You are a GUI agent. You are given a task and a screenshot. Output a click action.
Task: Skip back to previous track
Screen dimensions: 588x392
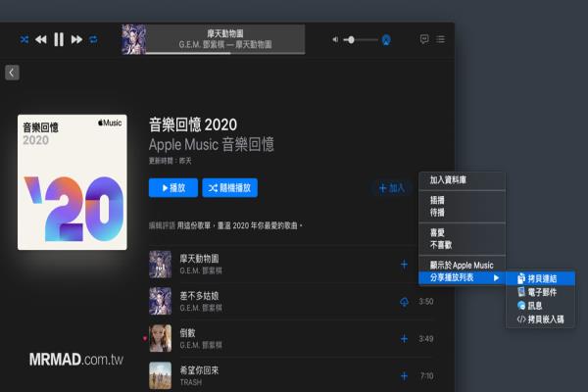(41, 39)
